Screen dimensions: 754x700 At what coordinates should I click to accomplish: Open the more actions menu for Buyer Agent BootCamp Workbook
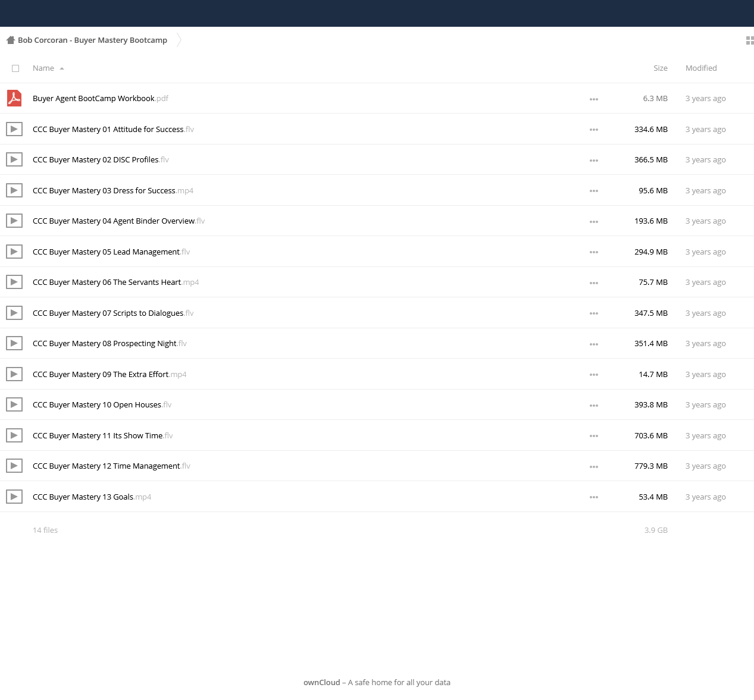(x=594, y=99)
